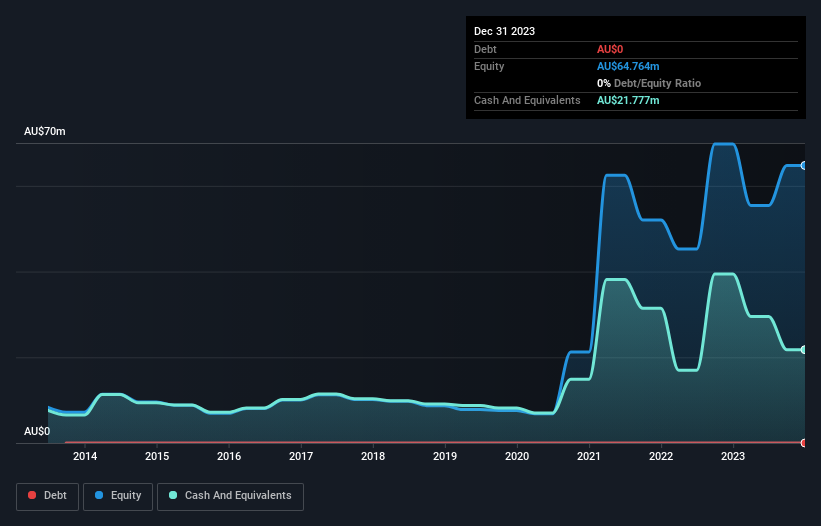821x526 pixels.
Task: Click the Debt label in tooltip
Action: point(485,49)
